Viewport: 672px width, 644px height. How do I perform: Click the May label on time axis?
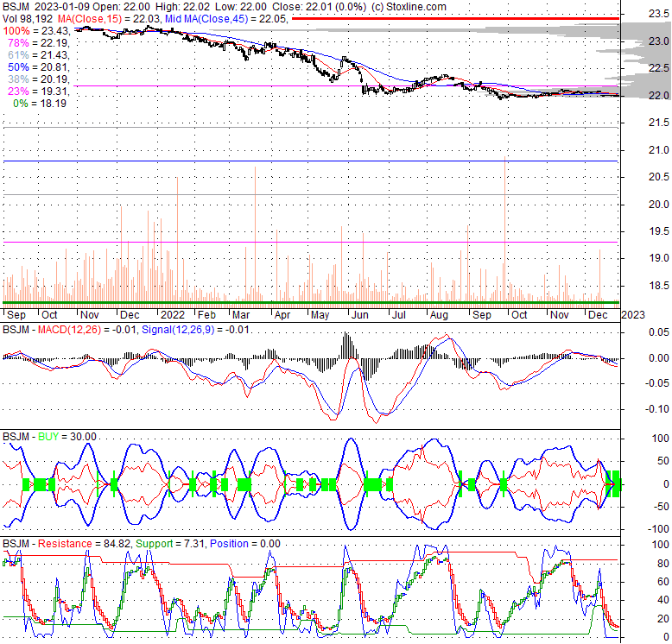pos(320,315)
